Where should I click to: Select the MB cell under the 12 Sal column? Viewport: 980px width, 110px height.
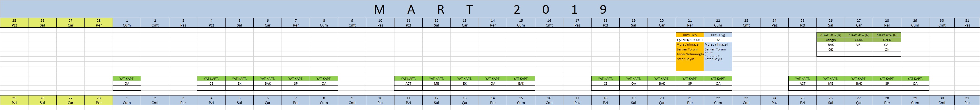pos(436,83)
